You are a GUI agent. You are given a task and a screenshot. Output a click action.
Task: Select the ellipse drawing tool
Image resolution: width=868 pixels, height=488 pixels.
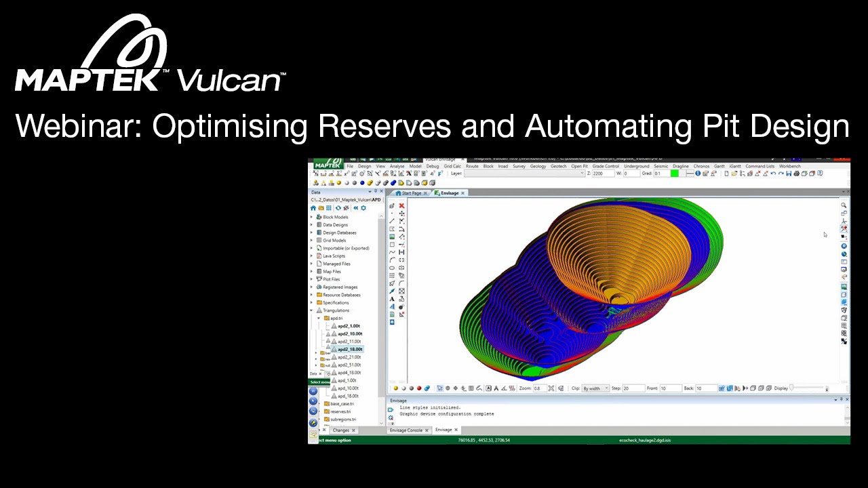point(392,268)
